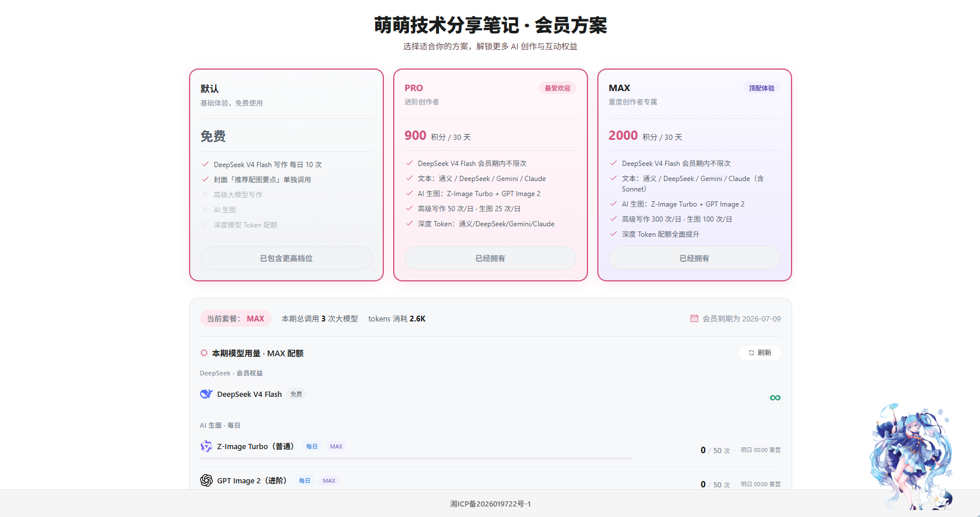The height and width of the screenshot is (517, 980).
Task: Click the 刷新 refresh button
Action: 760,353
